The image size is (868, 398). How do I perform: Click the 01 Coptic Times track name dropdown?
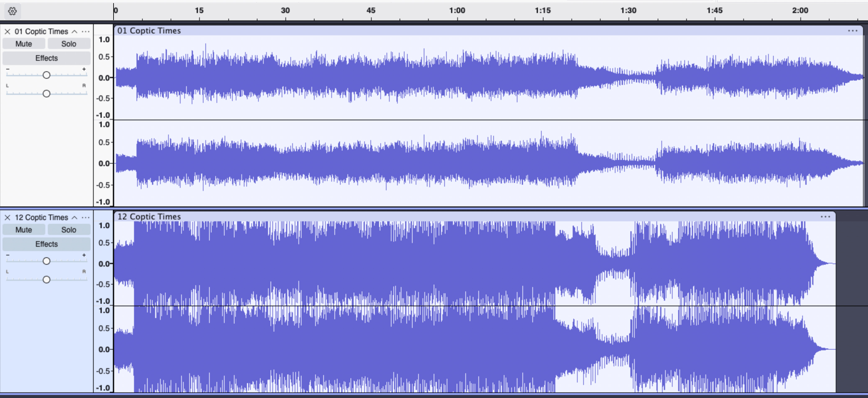[x=41, y=31]
